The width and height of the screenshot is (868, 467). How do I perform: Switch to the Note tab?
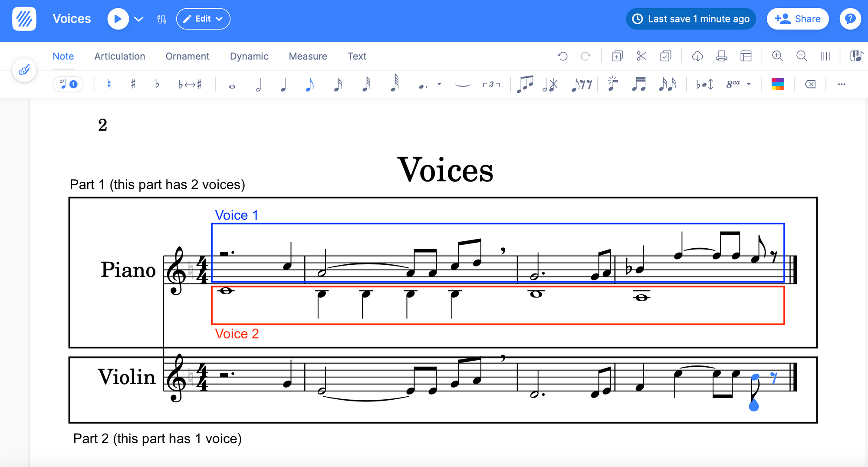[x=63, y=56]
